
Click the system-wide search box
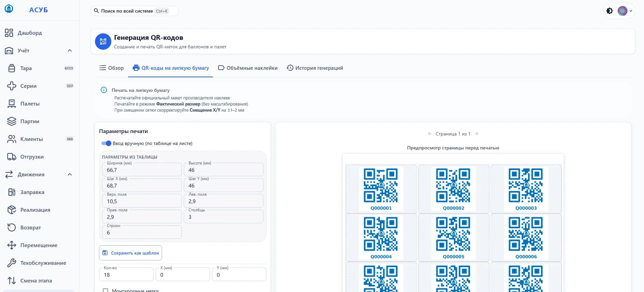point(135,11)
